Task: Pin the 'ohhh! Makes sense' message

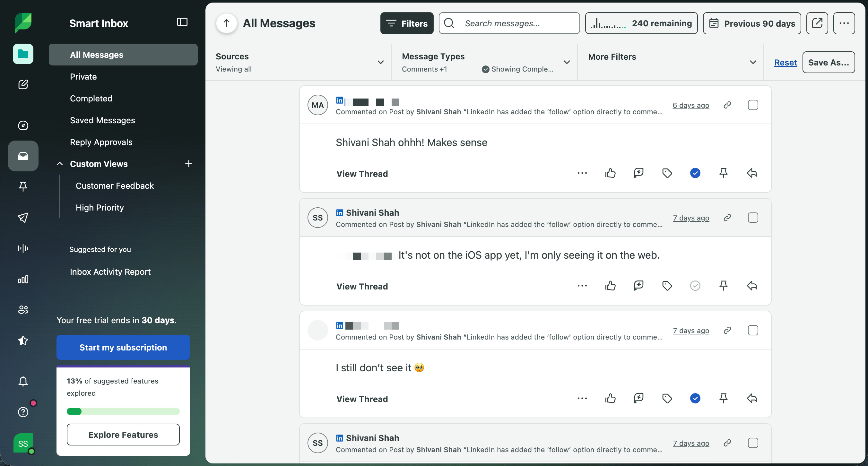Action: click(724, 173)
